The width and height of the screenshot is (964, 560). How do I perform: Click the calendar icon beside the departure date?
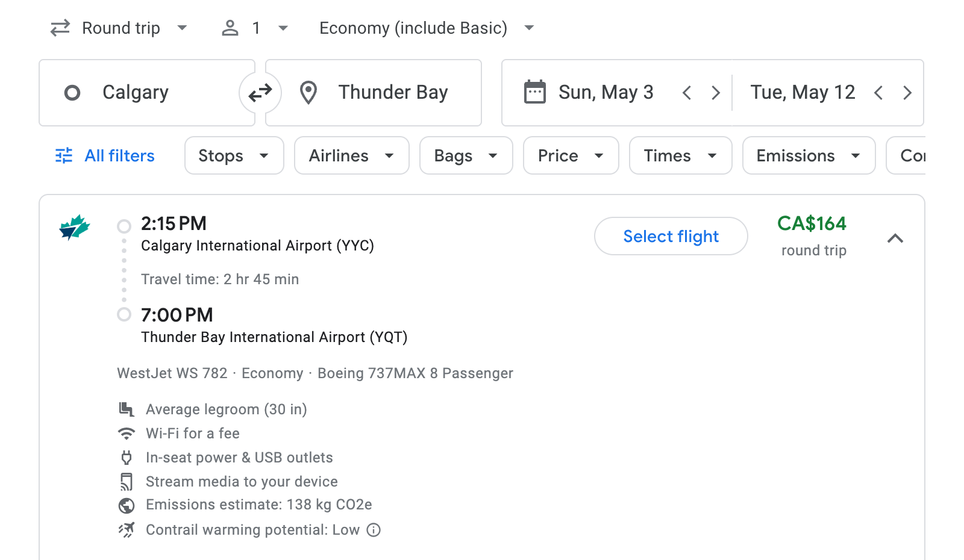click(x=535, y=92)
